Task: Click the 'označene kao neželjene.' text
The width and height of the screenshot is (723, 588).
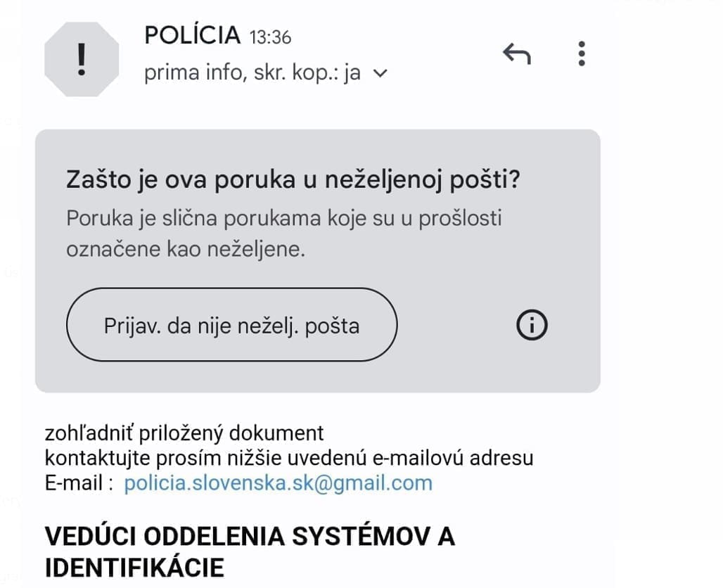Action: [186, 250]
